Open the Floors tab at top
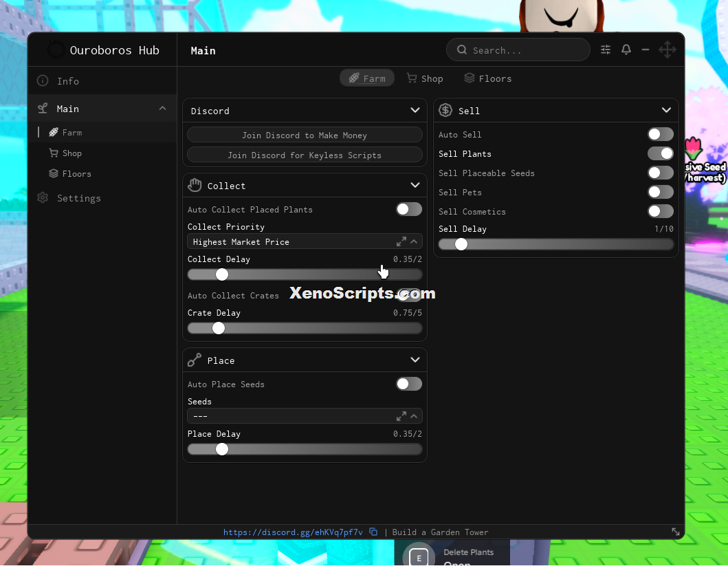Viewport: 728px width, 586px height. [x=488, y=78]
